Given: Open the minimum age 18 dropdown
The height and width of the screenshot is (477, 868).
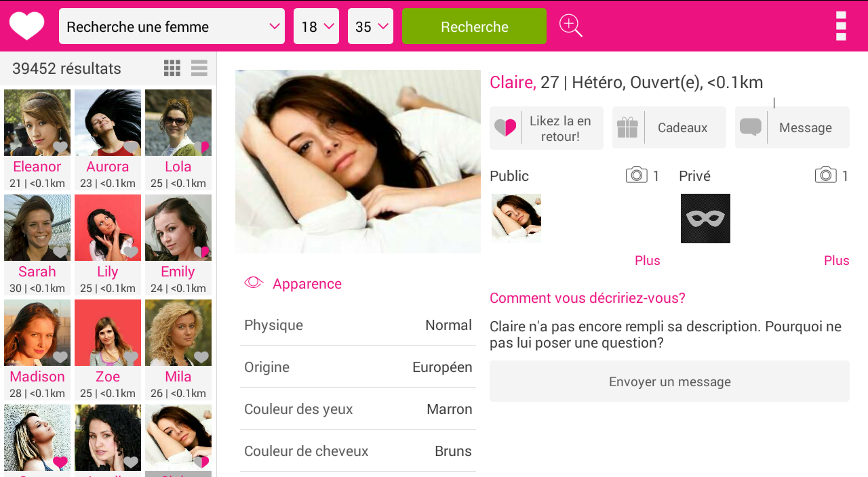Looking at the screenshot, I should tap(316, 26).
